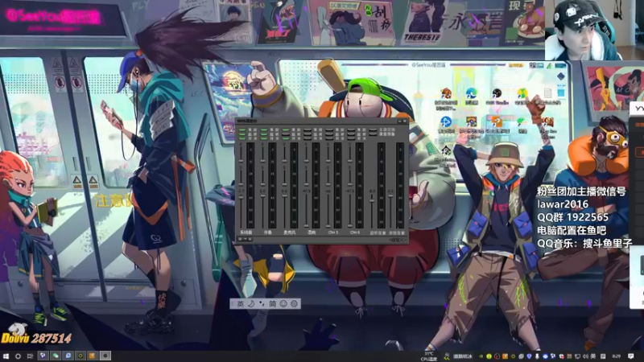Open the notification center icon
This screenshot has height=362, width=644.
point(631,356)
